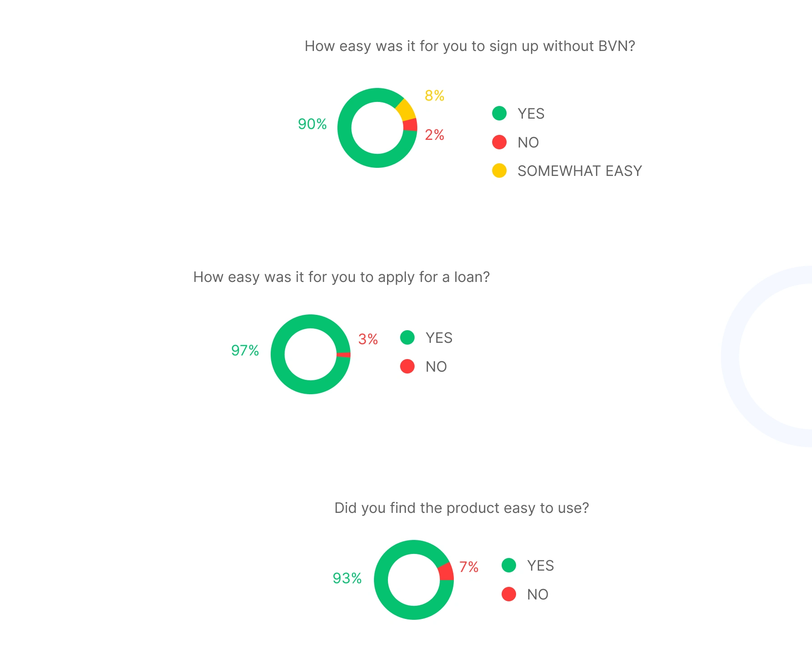Click the 'Did you find the product easy' heading
This screenshot has width=812, height=664.
pos(461,508)
